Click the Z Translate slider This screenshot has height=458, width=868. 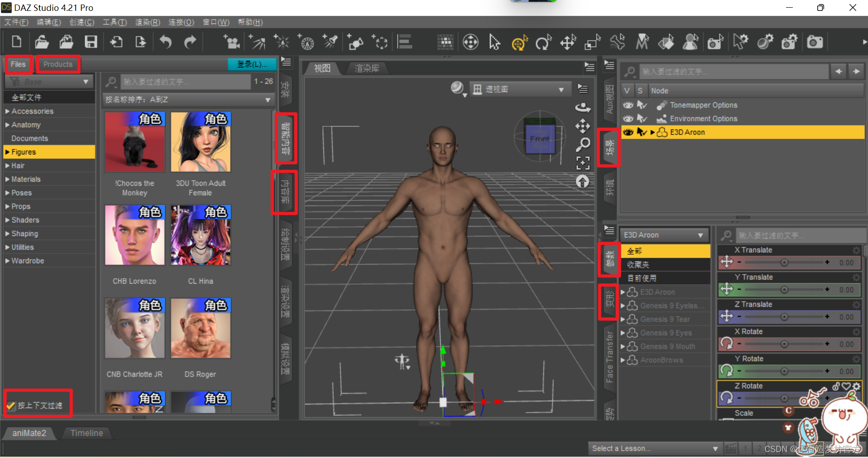[x=784, y=317]
